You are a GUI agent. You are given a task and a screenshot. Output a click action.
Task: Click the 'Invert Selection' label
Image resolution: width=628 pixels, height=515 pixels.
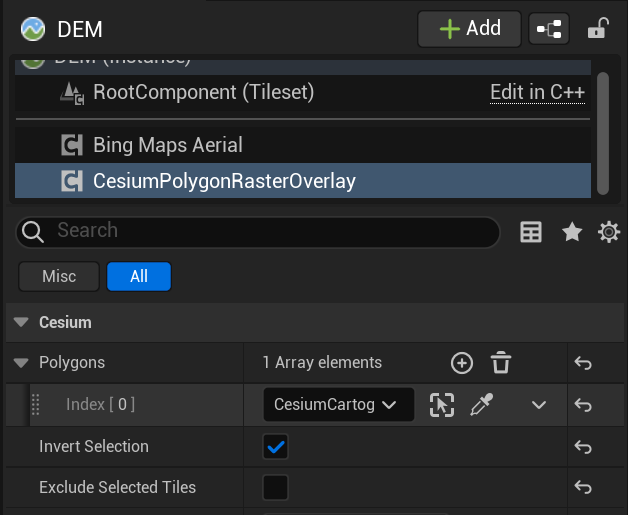tap(94, 447)
